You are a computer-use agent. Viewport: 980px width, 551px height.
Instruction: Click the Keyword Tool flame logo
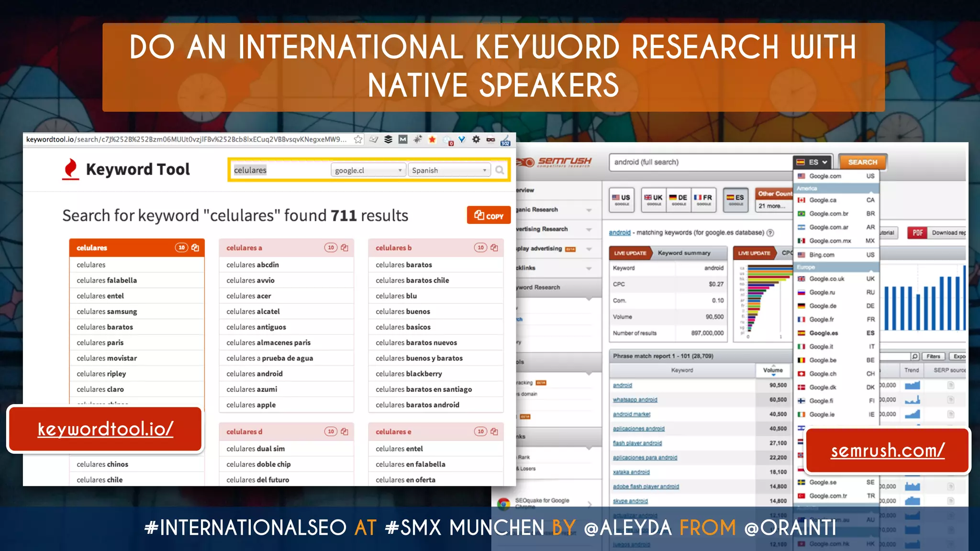pos(70,169)
